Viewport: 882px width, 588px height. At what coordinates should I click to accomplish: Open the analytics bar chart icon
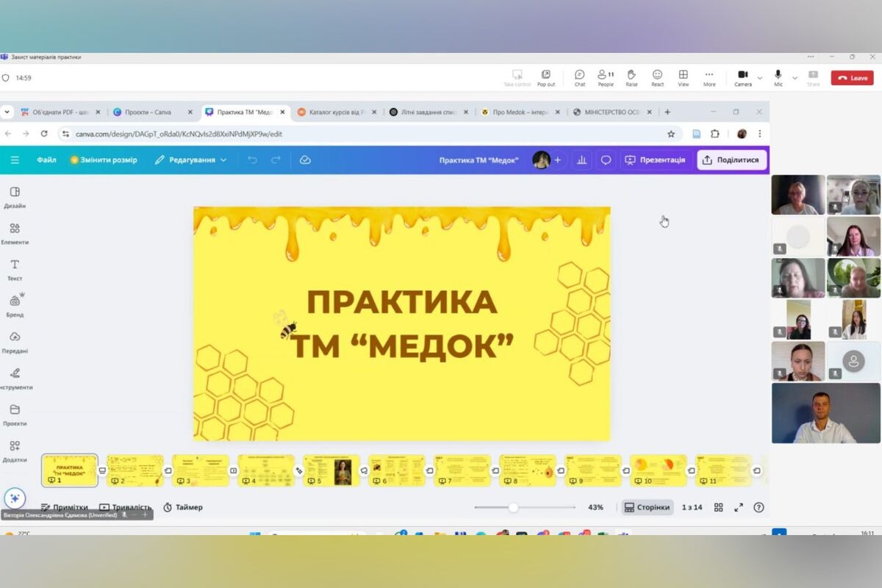coord(582,159)
